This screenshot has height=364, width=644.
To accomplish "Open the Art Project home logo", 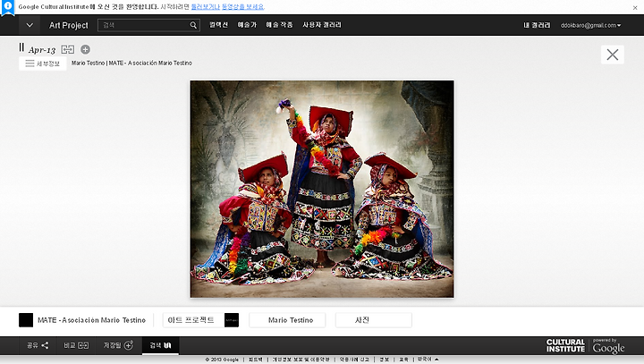I will [69, 25].
